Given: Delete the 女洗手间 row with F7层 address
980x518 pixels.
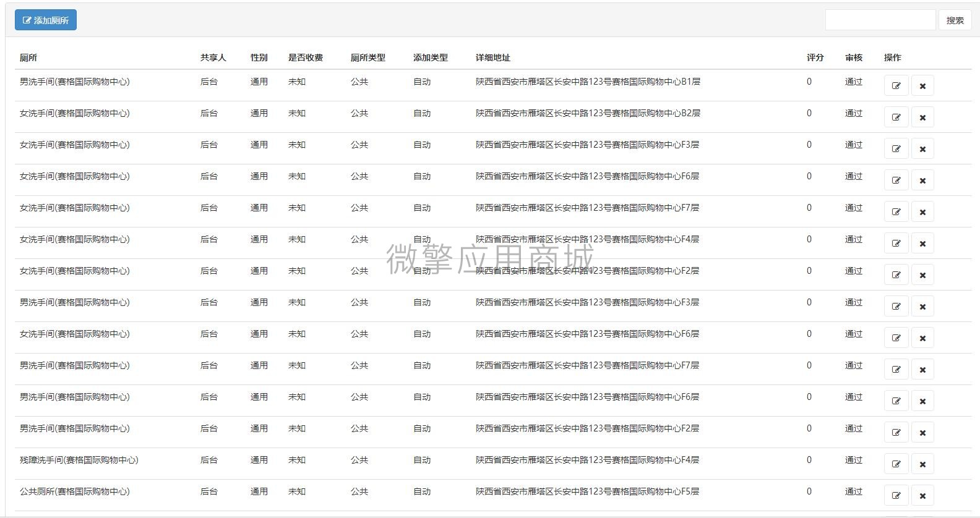Looking at the screenshot, I should click(x=922, y=212).
